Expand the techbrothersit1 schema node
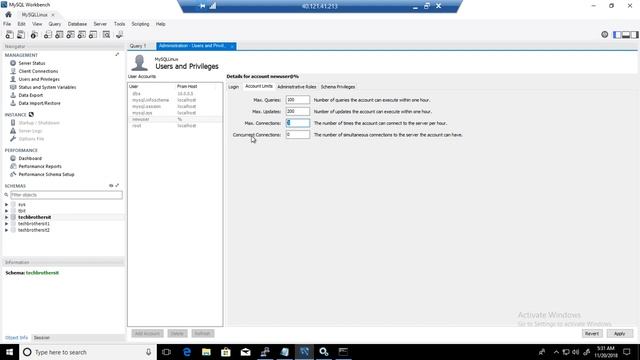This screenshot has height=360, width=640. [6, 224]
